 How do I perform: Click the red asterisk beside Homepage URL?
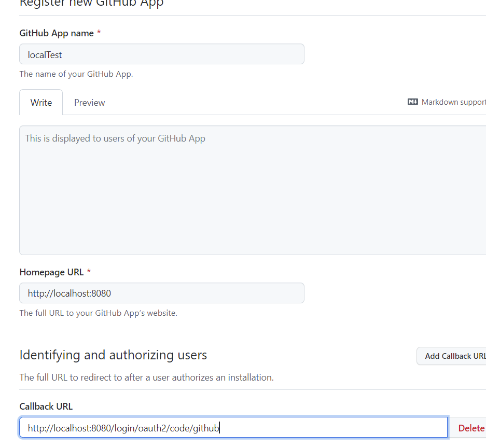tap(89, 272)
